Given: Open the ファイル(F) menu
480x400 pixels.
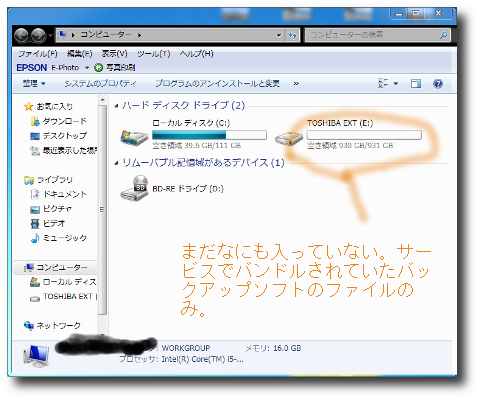Looking at the screenshot, I should coord(38,54).
